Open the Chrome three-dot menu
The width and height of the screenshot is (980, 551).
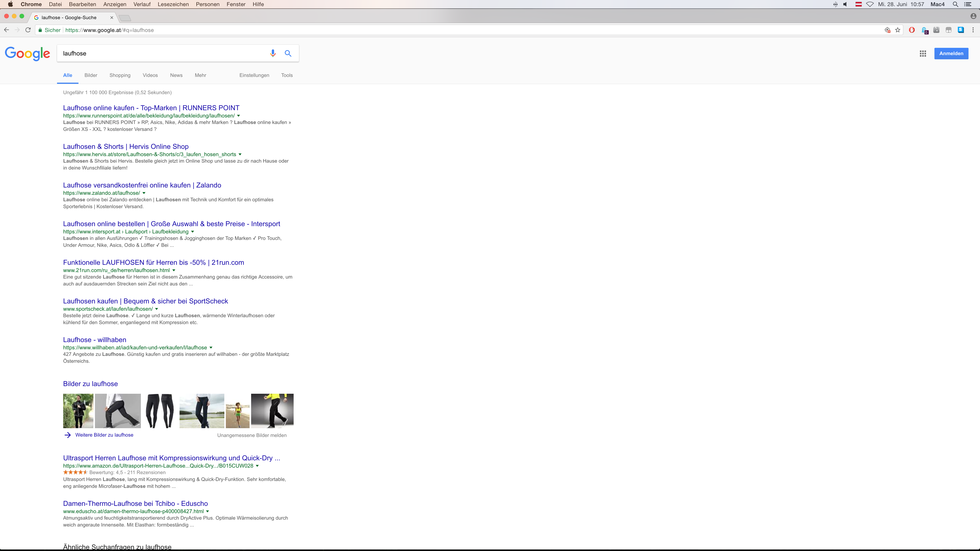coord(973,30)
